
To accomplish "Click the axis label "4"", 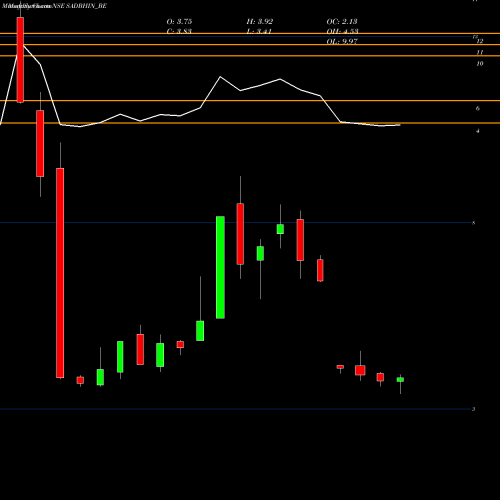I will (478, 131).
